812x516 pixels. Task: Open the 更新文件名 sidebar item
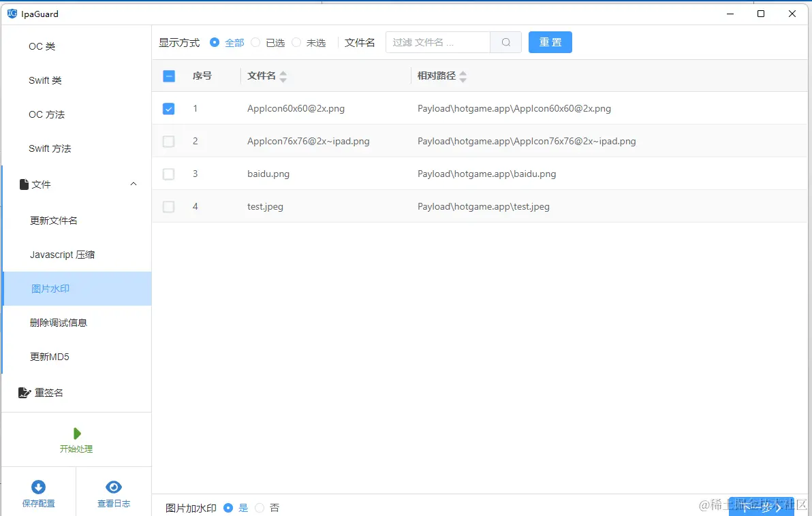54,221
